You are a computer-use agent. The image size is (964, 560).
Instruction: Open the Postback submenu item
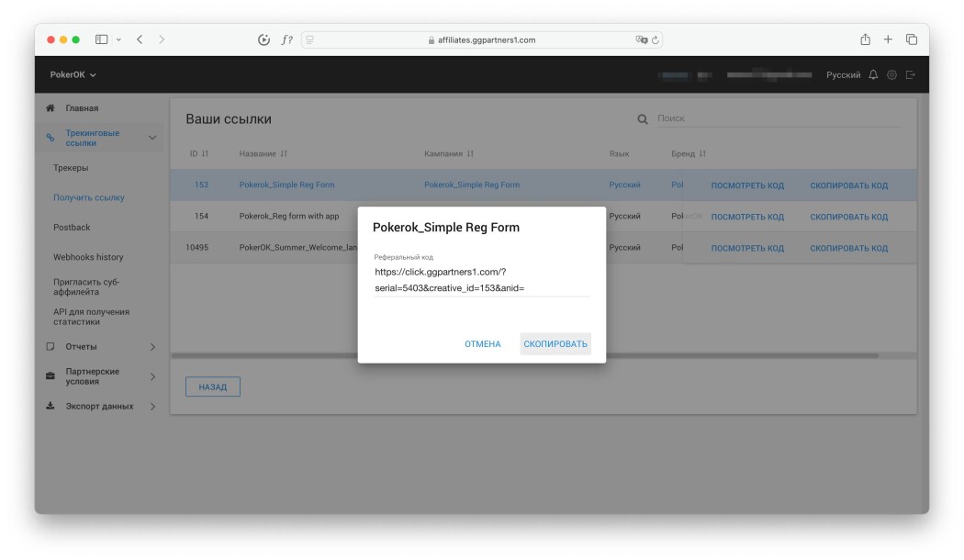72,228
